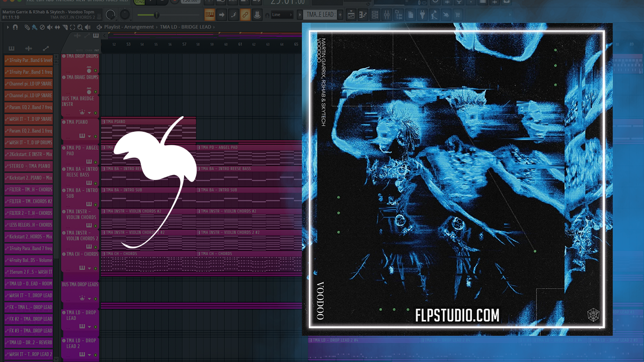Expand the TMA PIANO track dropdown arrow
The image size is (644, 362).
pyautogui.click(x=90, y=136)
